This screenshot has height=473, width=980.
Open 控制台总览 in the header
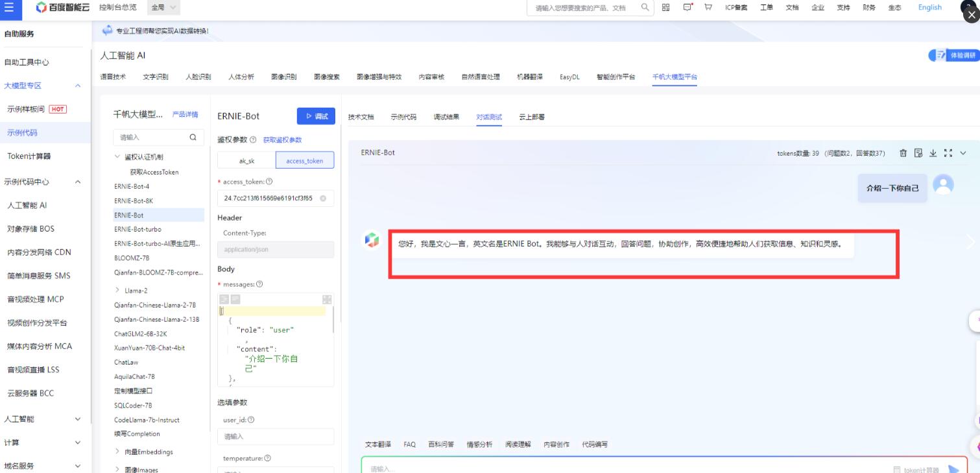point(118,7)
